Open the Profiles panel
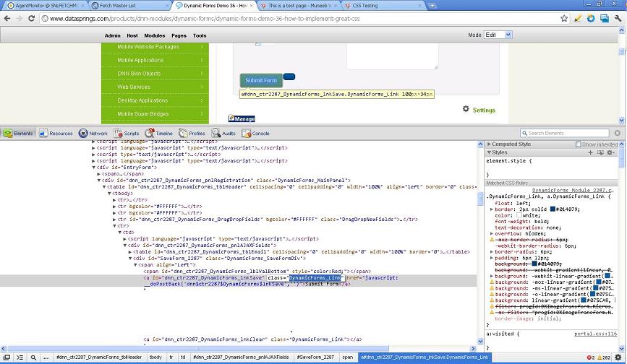 click(192, 134)
